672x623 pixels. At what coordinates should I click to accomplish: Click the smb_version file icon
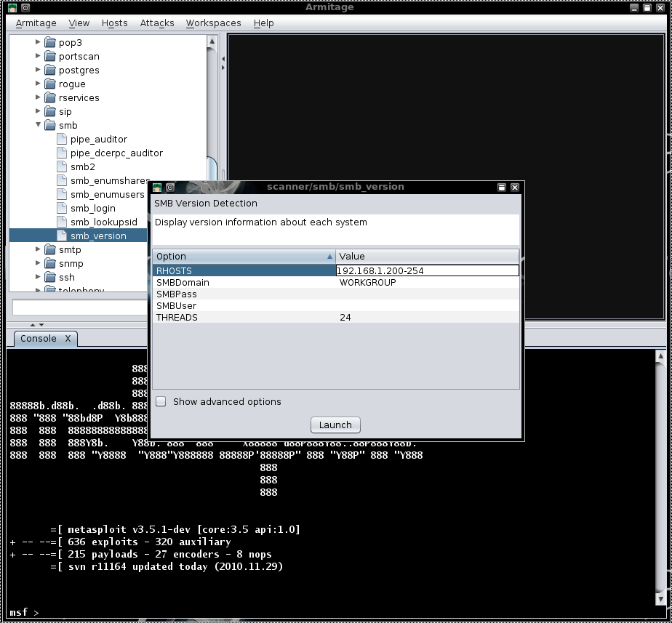pos(62,236)
